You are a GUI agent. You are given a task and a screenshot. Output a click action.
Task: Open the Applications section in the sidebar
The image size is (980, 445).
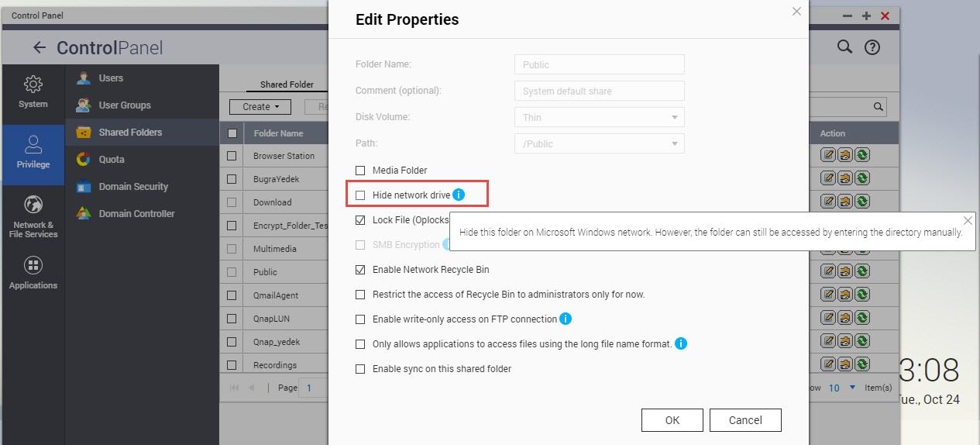(x=33, y=273)
